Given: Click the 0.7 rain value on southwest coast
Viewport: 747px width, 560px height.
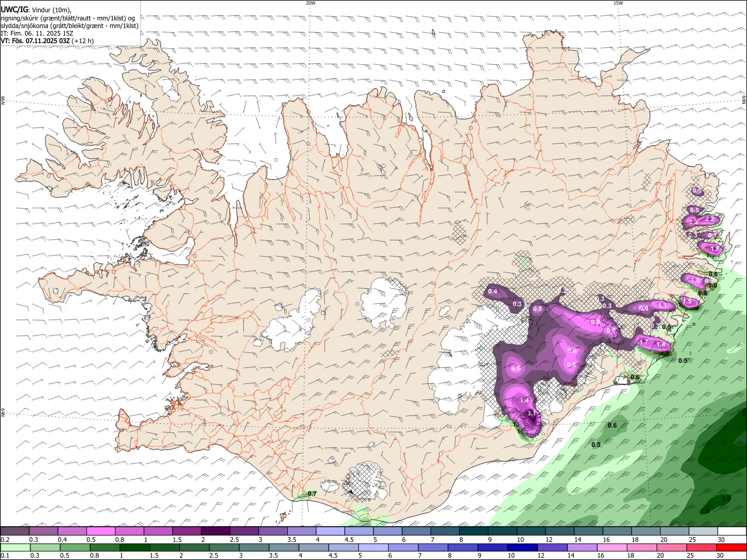Looking at the screenshot, I should pos(312,494).
